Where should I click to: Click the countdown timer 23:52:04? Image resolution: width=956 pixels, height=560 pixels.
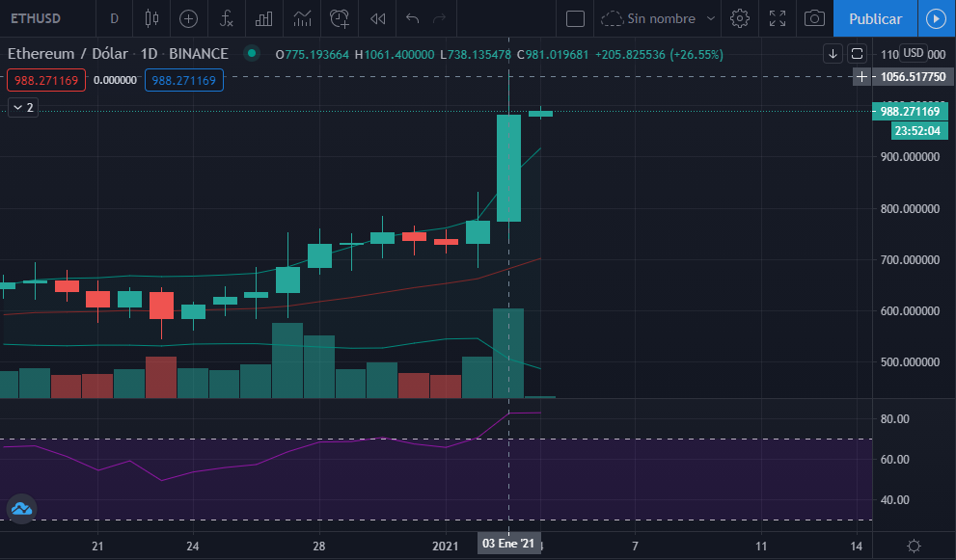tap(920, 130)
